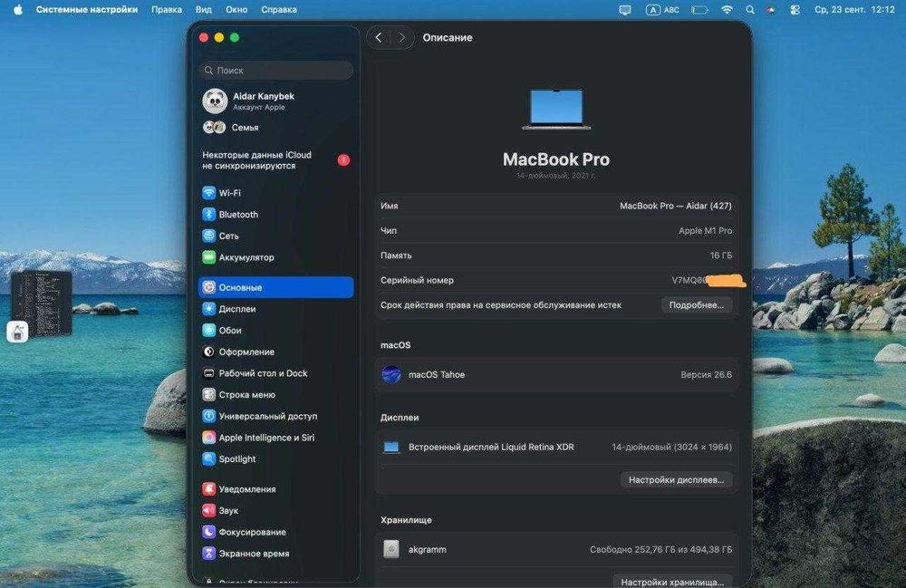Image resolution: width=906 pixels, height=588 pixels.
Task: Click the Некоторые данные iCloud не синхронизируются notice
Action: (256, 160)
